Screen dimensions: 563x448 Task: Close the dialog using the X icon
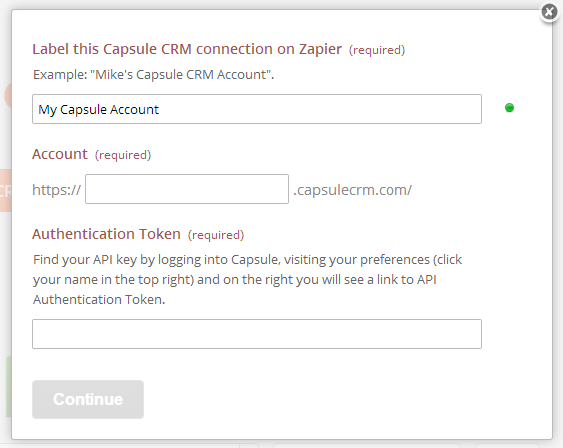[x=549, y=12]
